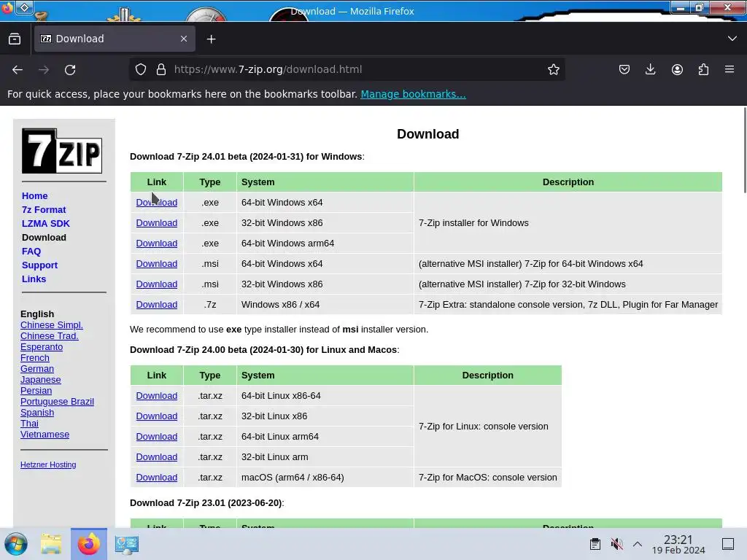747x560 pixels.
Task: Open Manage bookmarks link
Action: pos(413,94)
